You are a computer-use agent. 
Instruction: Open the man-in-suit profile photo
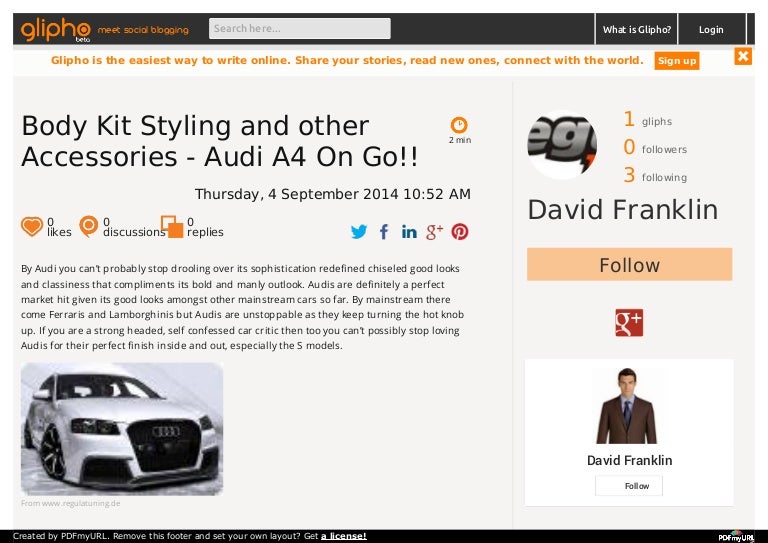(x=626, y=405)
